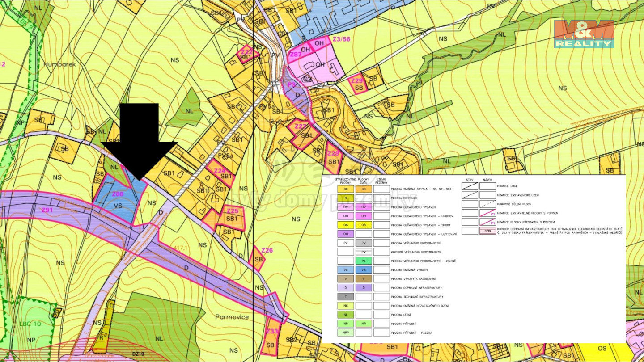
Task: Select the P1 dotted boundary legend symbol
Action: 487,222
